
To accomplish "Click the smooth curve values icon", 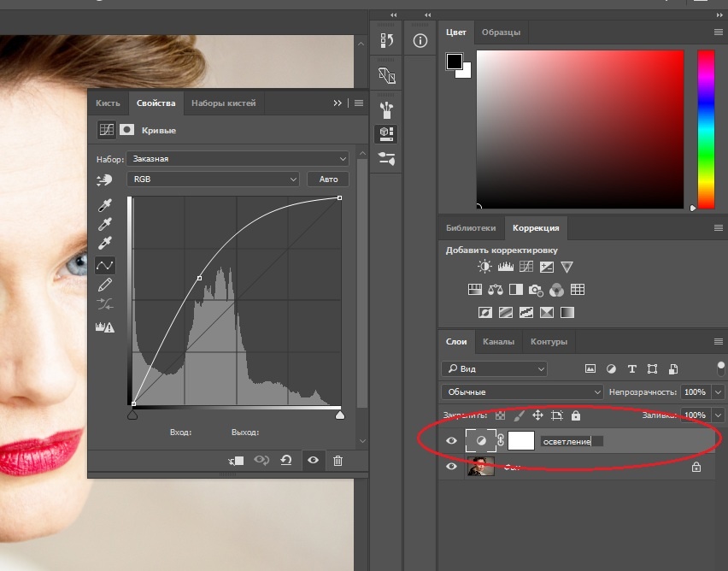I will [105, 303].
